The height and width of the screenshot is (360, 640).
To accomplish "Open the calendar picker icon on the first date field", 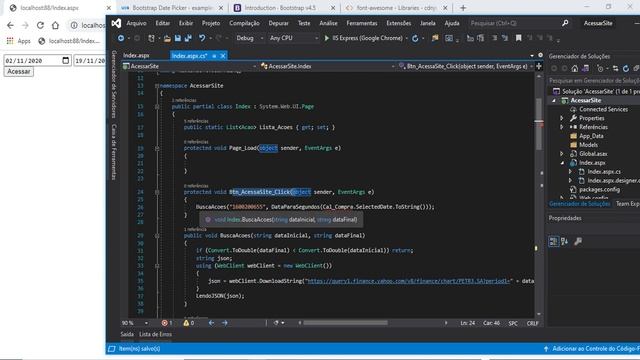I will point(66,60).
